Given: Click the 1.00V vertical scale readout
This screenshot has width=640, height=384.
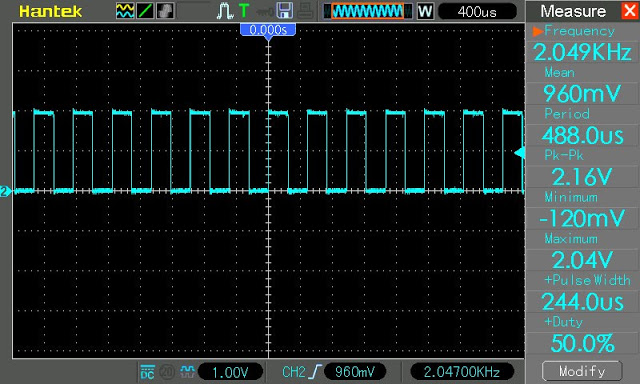Looking at the screenshot, I should tap(230, 372).
